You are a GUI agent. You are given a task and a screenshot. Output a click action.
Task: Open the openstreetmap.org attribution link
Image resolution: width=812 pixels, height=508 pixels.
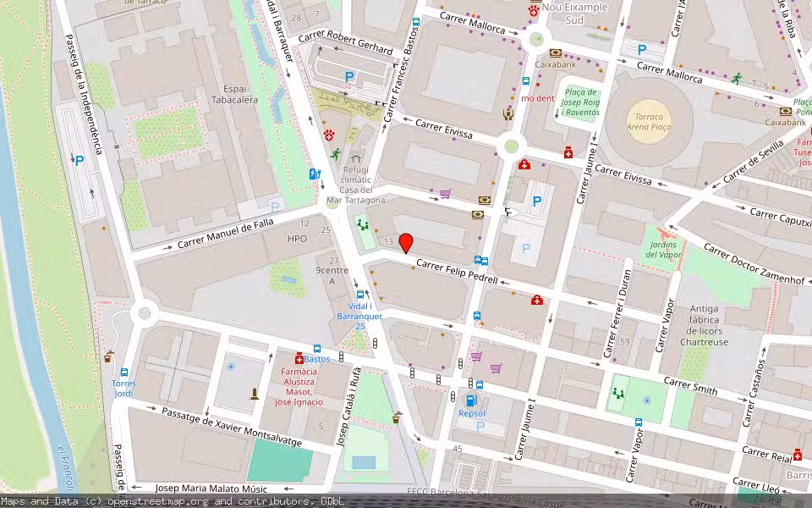pyautogui.click(x=158, y=501)
